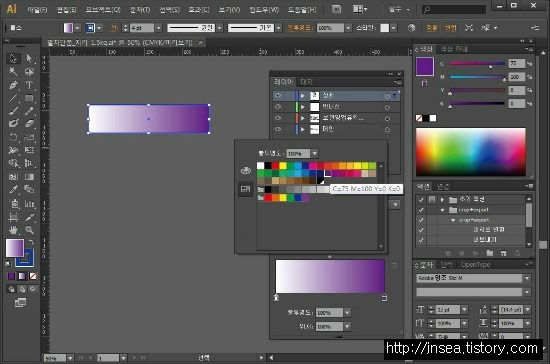Select the Lasso tool
The image size is (550, 364).
pyautogui.click(x=29, y=72)
